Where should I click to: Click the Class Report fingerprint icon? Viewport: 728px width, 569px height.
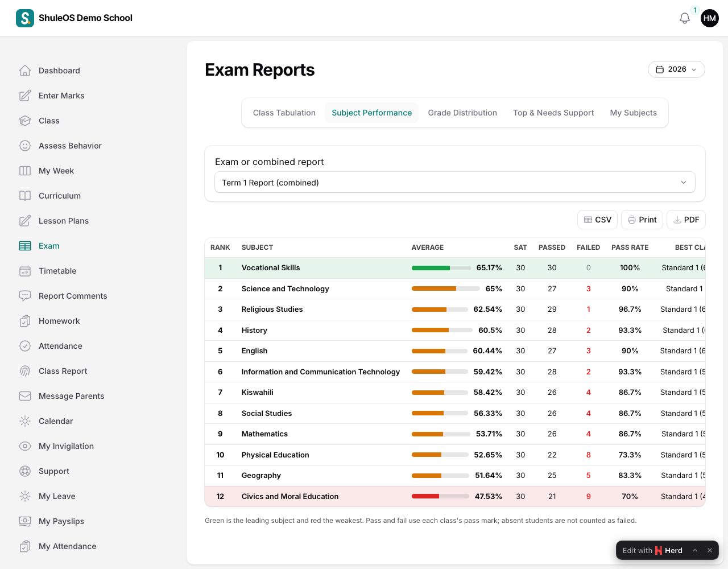[x=25, y=371]
